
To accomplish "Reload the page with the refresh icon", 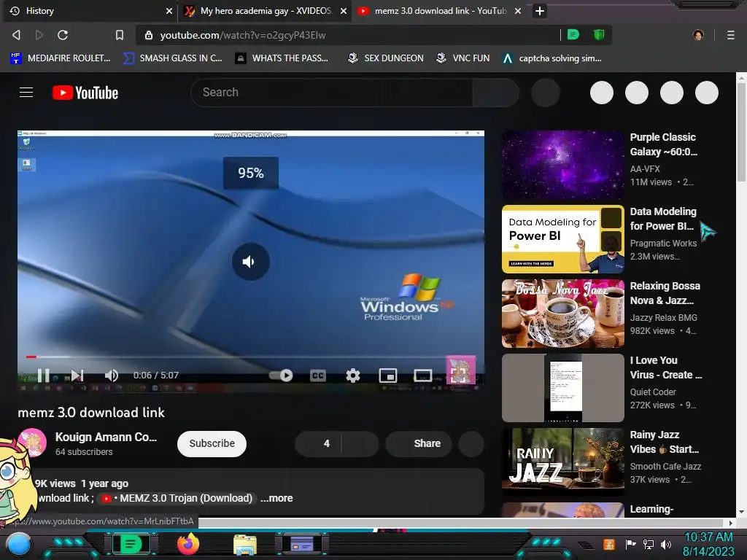I will 63,35.
